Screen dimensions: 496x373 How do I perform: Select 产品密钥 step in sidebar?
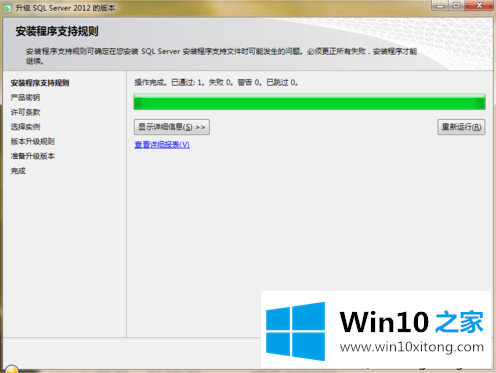(25, 98)
